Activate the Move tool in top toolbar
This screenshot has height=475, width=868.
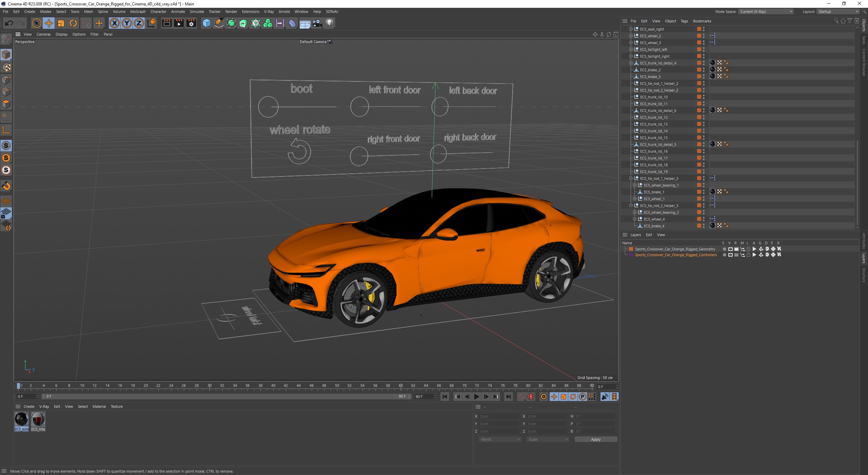tap(49, 23)
